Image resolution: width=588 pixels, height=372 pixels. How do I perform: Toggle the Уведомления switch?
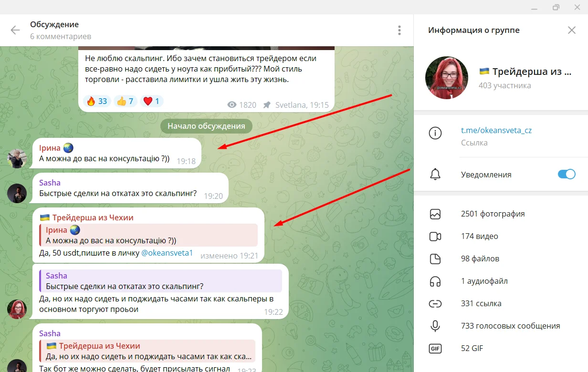(567, 175)
